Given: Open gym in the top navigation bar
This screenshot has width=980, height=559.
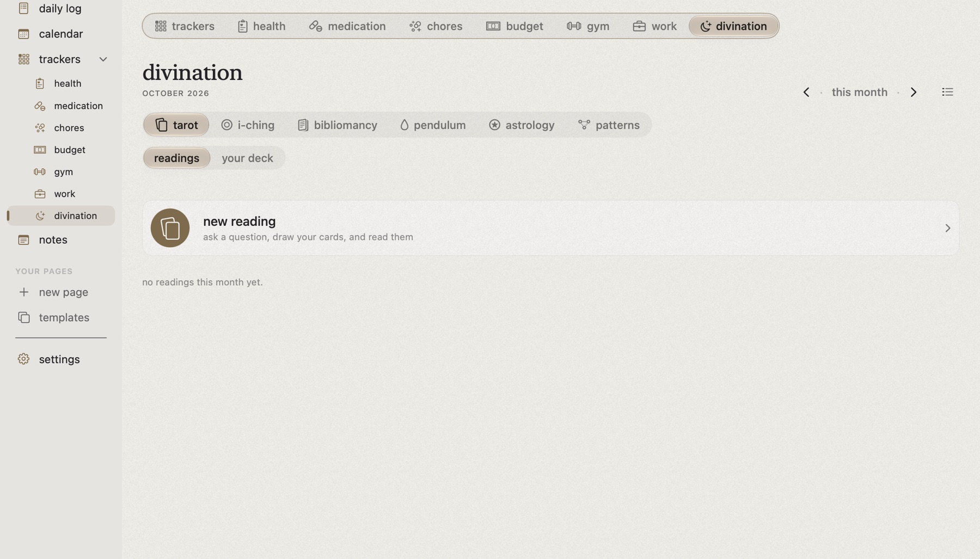Looking at the screenshot, I should [x=588, y=26].
